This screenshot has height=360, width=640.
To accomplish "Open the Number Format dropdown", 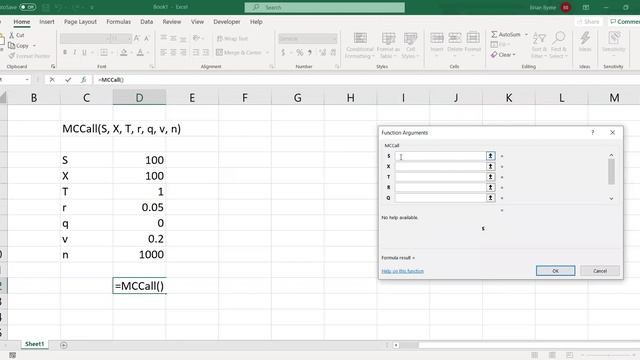I will click(335, 39).
